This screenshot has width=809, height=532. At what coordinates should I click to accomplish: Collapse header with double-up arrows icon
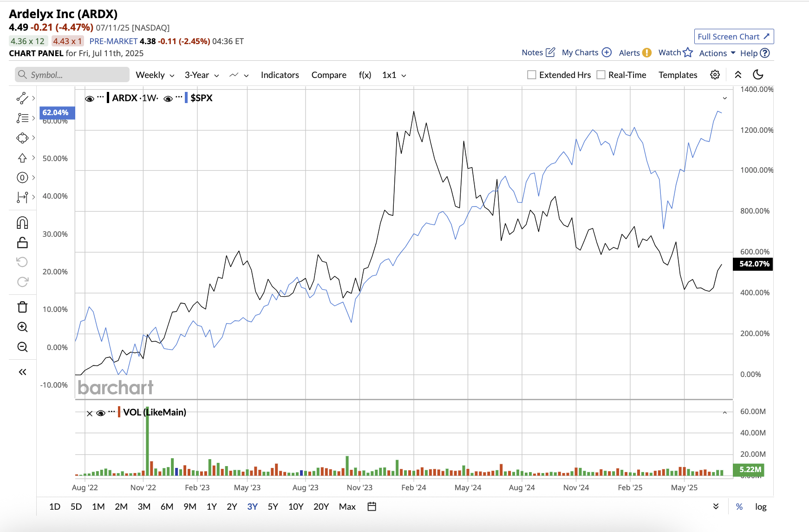point(738,75)
